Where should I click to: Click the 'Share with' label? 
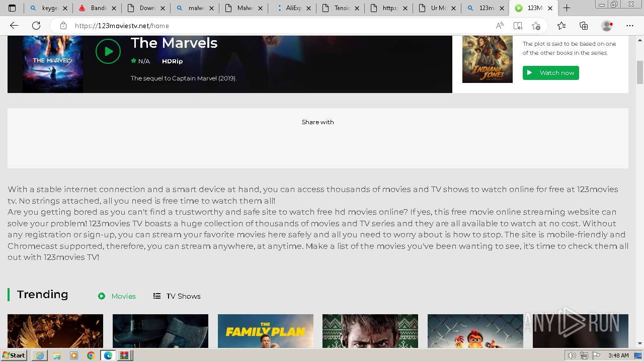(x=317, y=122)
